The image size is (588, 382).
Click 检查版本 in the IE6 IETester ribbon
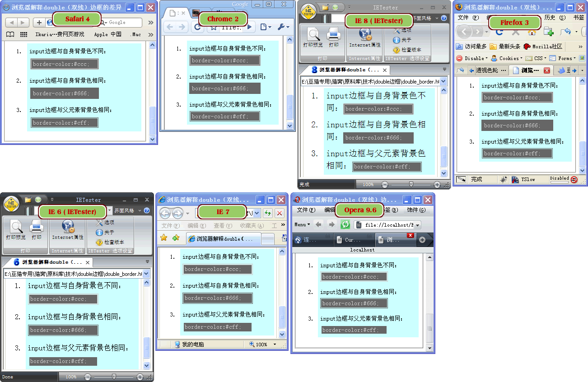pos(110,242)
